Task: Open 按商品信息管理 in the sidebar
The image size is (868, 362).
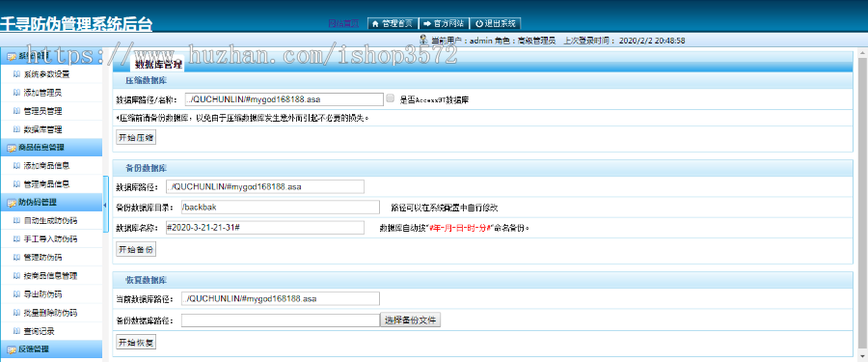Action: click(50, 275)
